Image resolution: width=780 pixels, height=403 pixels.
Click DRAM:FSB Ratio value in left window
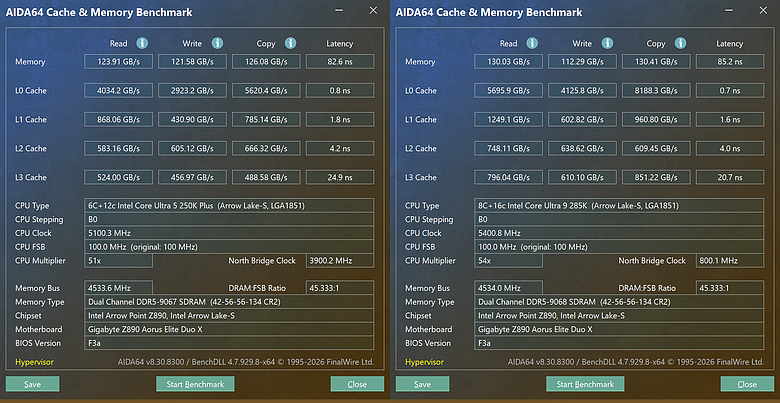pyautogui.click(x=340, y=288)
